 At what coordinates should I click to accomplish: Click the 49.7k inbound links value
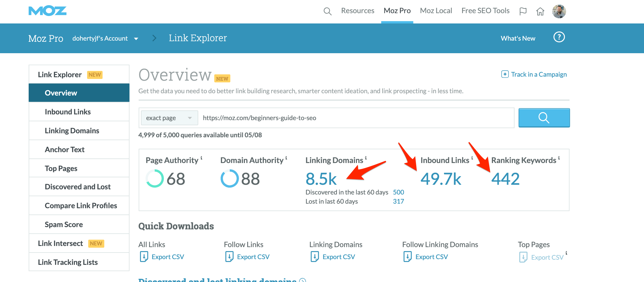pos(441,179)
